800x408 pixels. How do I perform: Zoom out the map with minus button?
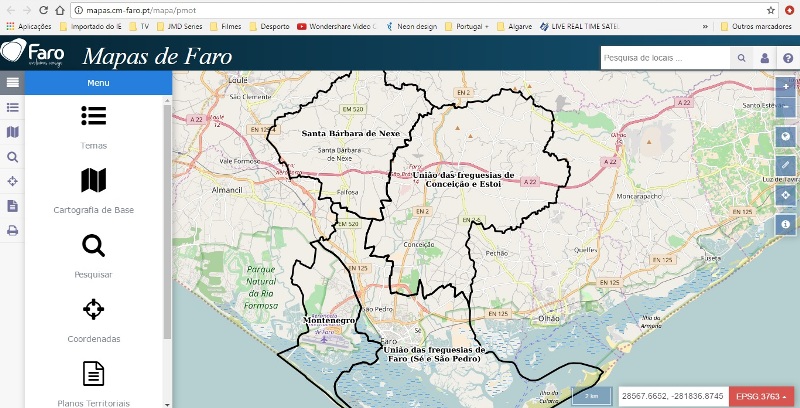pos(786,107)
